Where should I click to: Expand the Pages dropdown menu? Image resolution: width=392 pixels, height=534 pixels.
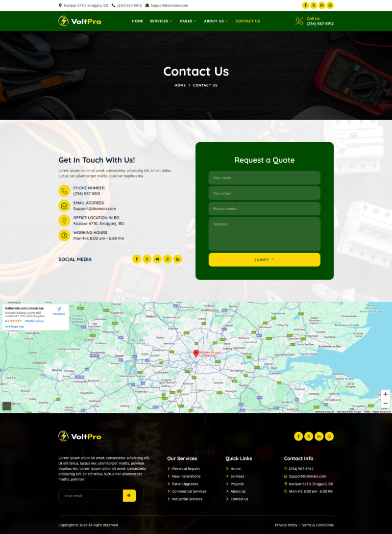click(x=188, y=21)
